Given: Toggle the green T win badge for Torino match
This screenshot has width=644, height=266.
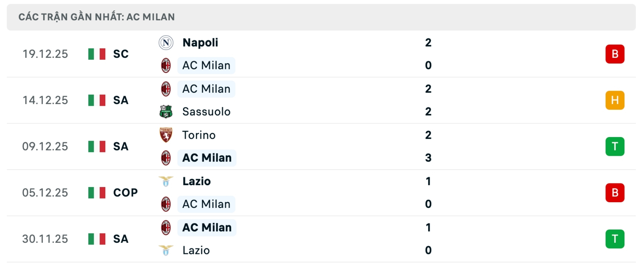Looking at the screenshot, I should 615,146.
